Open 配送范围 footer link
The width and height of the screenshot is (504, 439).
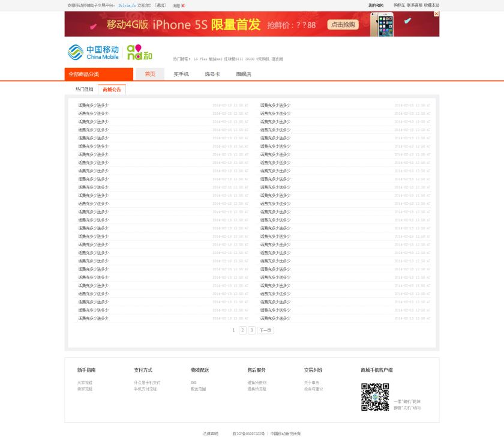pos(199,389)
